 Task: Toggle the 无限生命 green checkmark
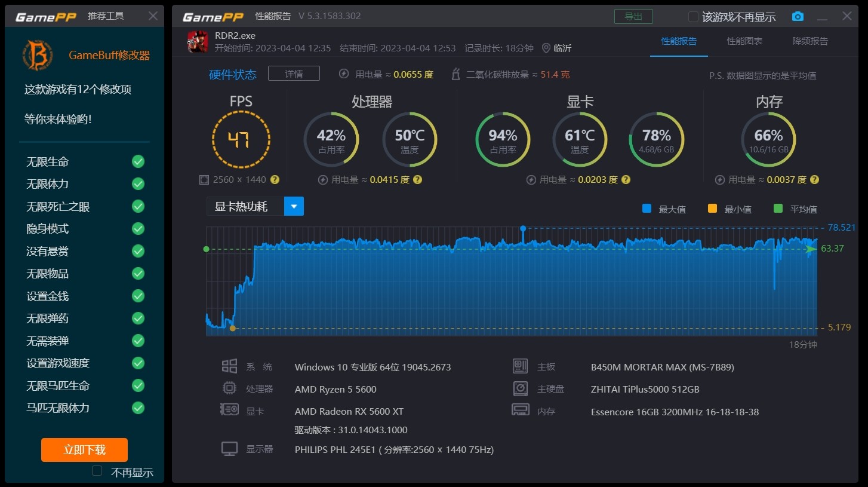(138, 161)
